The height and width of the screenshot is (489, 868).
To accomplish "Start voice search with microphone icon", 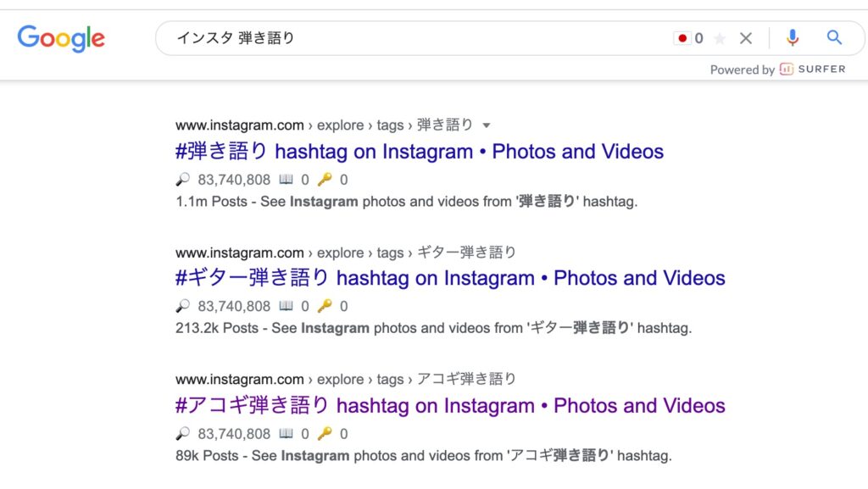I will coord(793,38).
